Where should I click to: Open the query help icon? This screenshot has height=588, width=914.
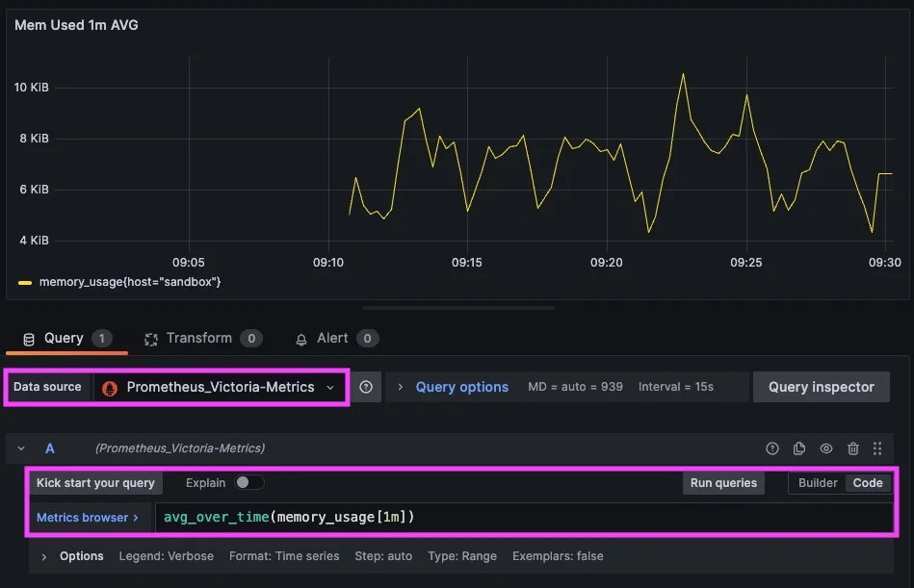point(771,447)
